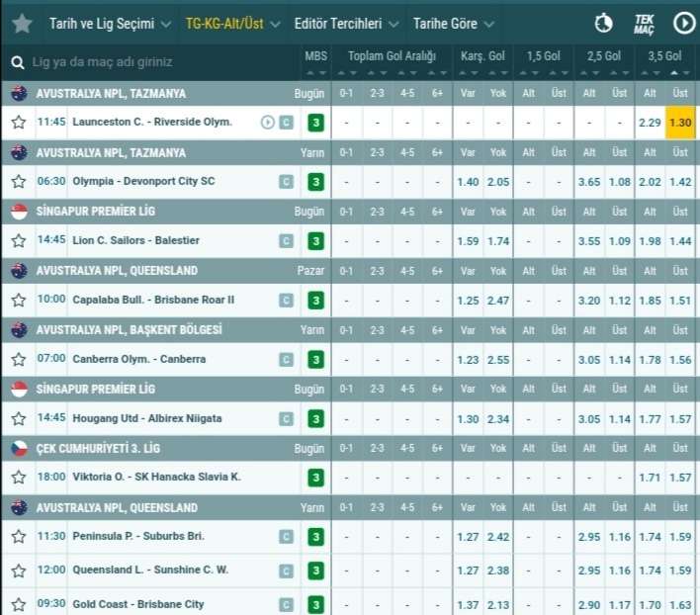700x615 pixels.
Task: Open Gold Coast - Brisbane City match details
Action: pyautogui.click(x=138, y=604)
